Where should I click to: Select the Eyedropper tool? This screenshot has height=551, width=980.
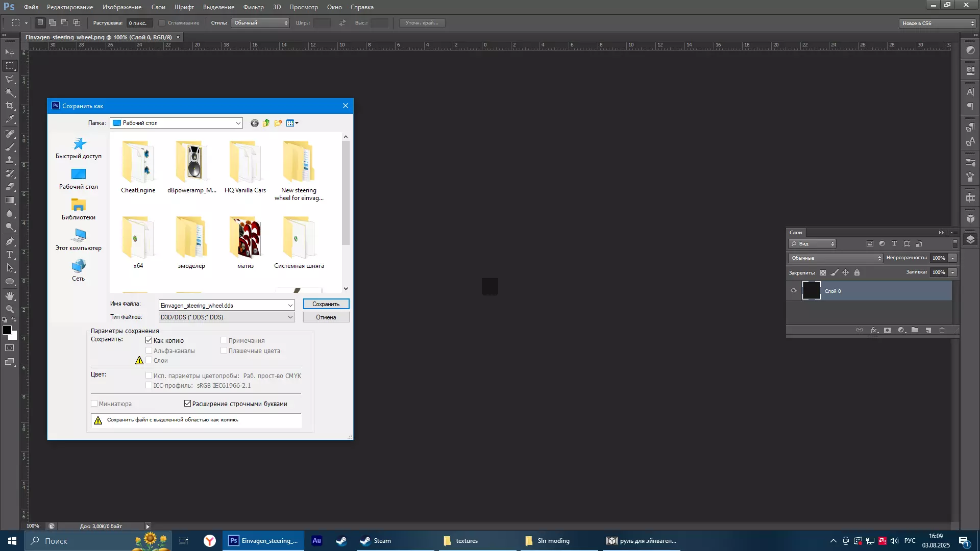click(10, 119)
